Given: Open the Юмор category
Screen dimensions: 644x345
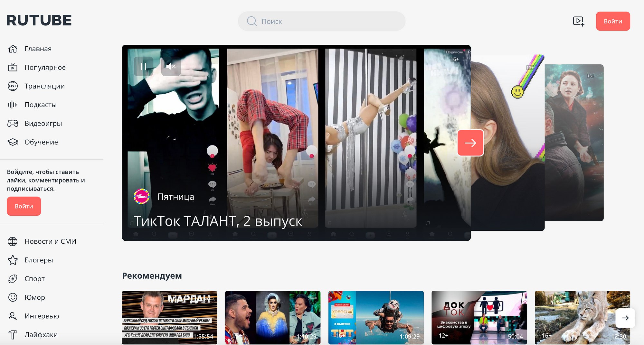Looking at the screenshot, I should pyautogui.click(x=35, y=297).
